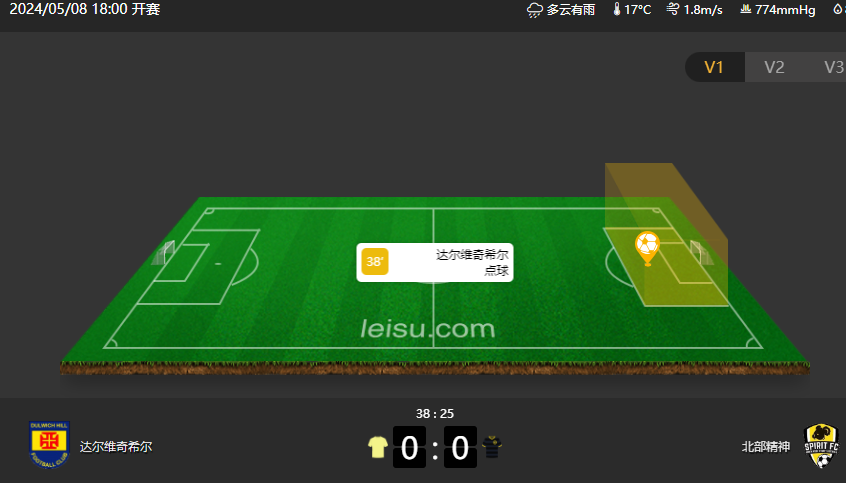Click the yellow home jersey icon
Image resolution: width=846 pixels, height=483 pixels.
tap(378, 447)
